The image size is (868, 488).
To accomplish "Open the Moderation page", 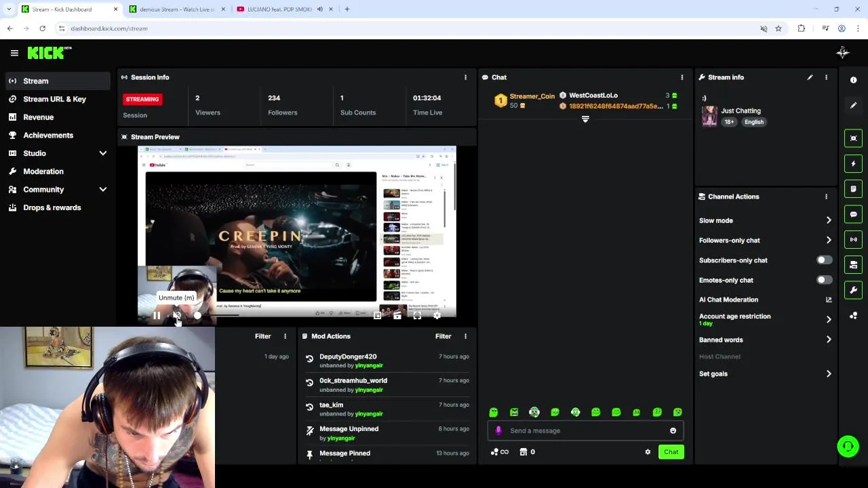I will [x=57, y=171].
